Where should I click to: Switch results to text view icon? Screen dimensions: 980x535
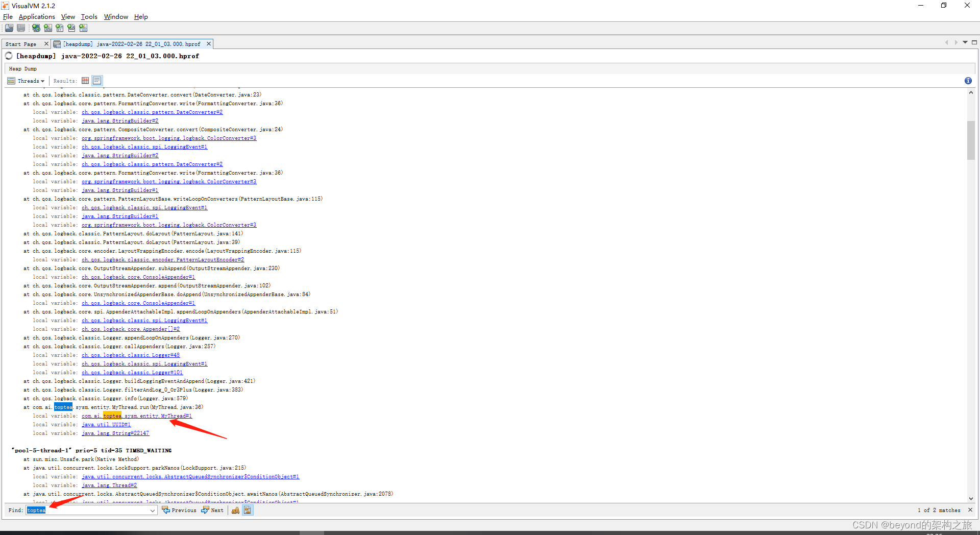97,81
